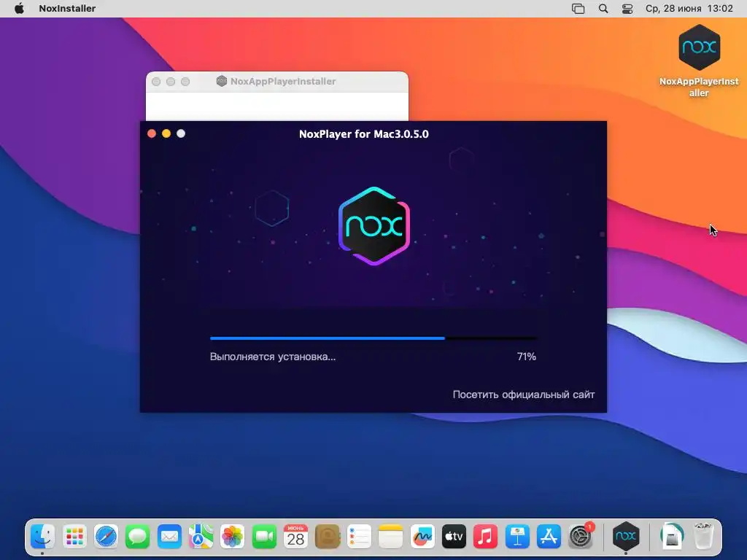
Task: Launch FaceTime from the Dock
Action: point(264,537)
